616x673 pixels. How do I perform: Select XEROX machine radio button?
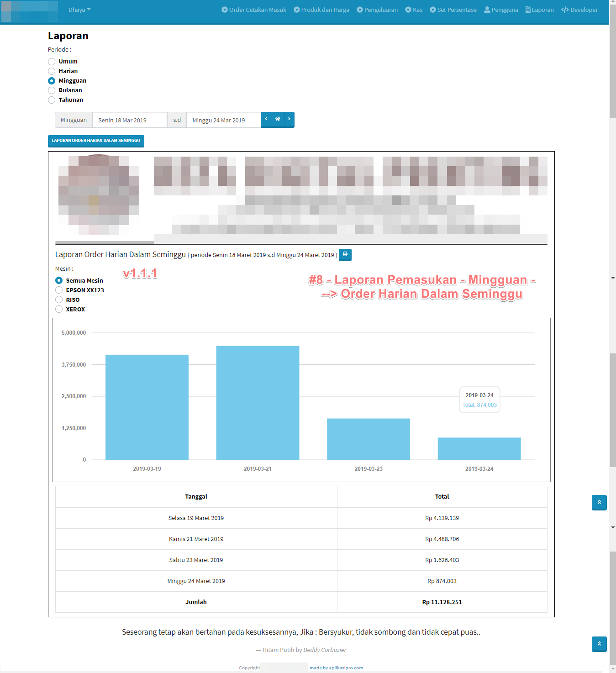click(x=59, y=310)
